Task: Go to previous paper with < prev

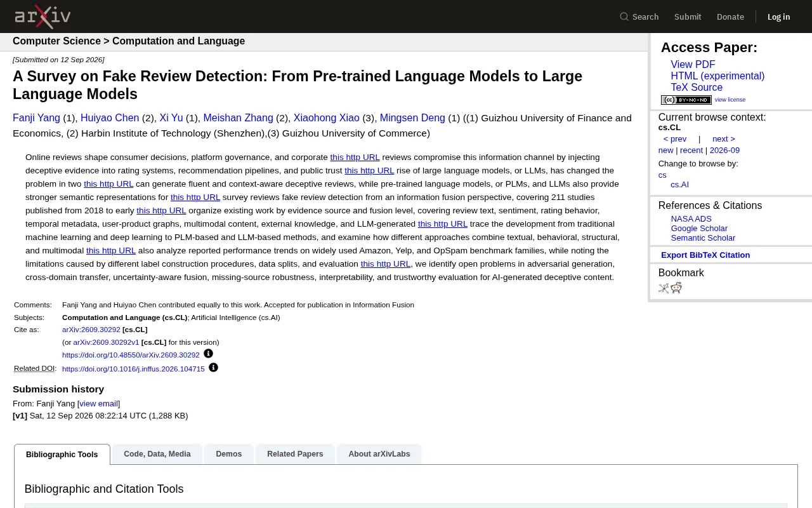Action: 675,139
